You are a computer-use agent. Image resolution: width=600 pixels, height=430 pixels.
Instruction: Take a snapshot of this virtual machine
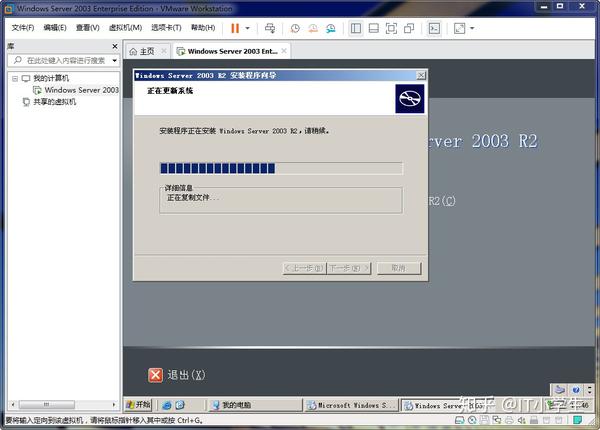(295, 28)
